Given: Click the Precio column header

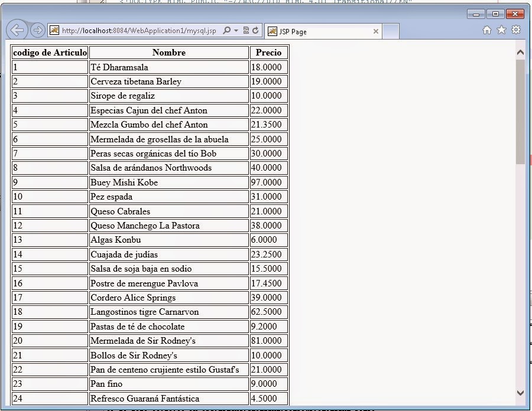Looking at the screenshot, I should (x=268, y=53).
